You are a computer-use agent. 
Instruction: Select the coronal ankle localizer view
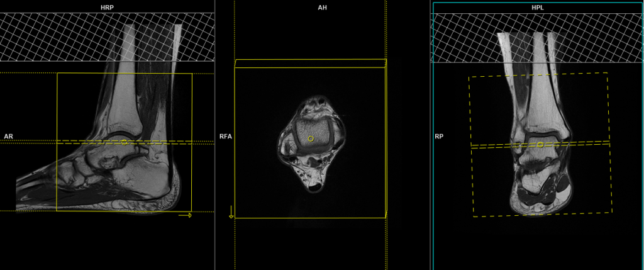pos(538,135)
